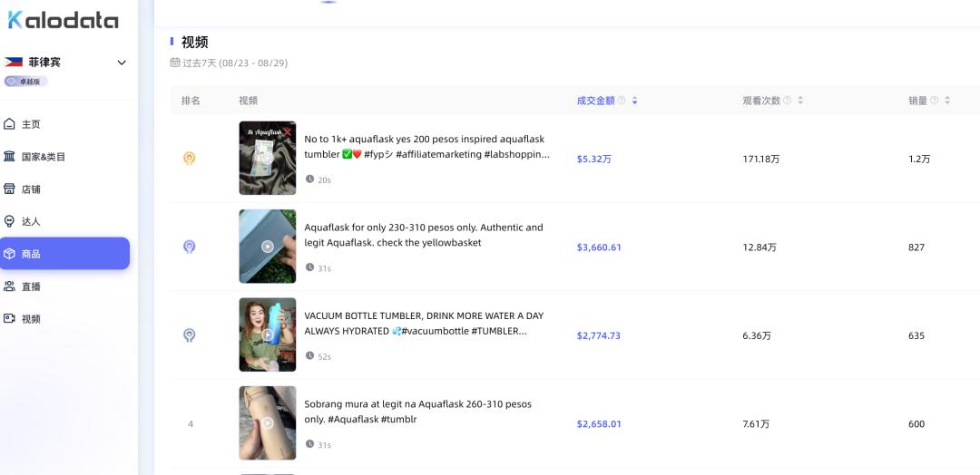The width and height of the screenshot is (980, 475).
Task: Click the gold first-place rank medal
Action: click(190, 159)
